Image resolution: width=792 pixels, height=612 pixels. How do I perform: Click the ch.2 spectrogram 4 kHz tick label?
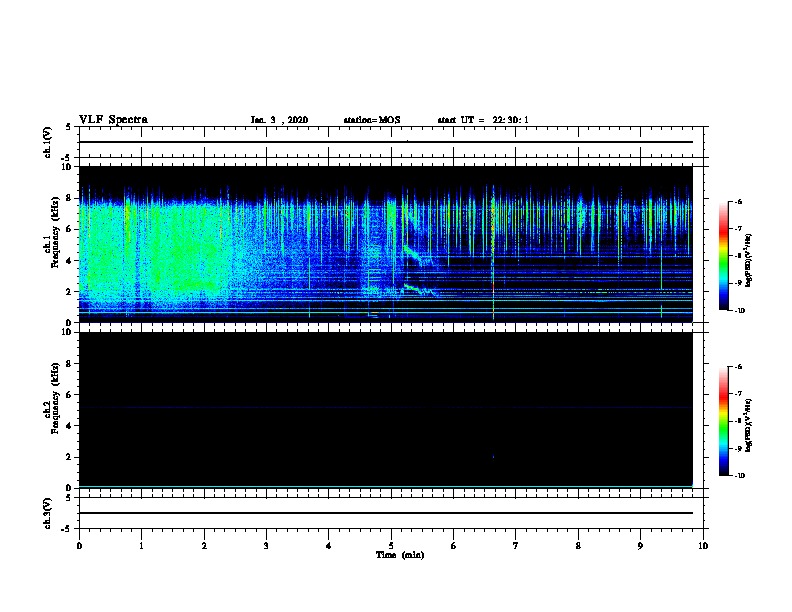69,426
